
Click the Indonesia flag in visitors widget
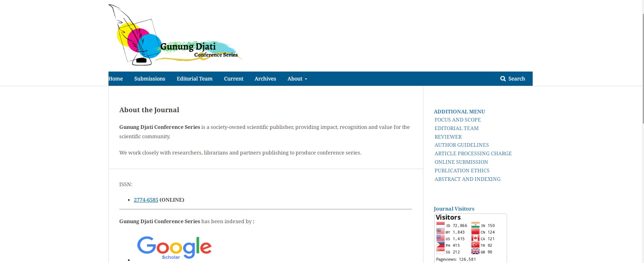(x=440, y=225)
